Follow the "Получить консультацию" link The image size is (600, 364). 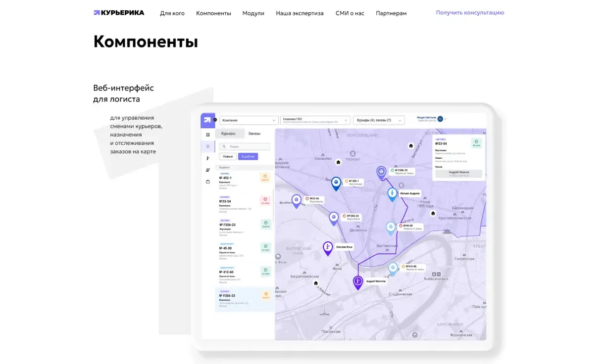(470, 13)
